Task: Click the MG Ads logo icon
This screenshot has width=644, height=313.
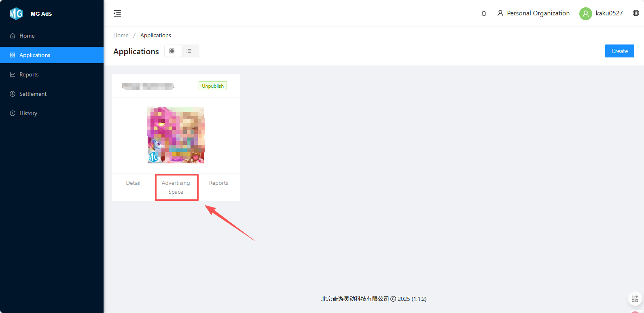Action: (16, 14)
